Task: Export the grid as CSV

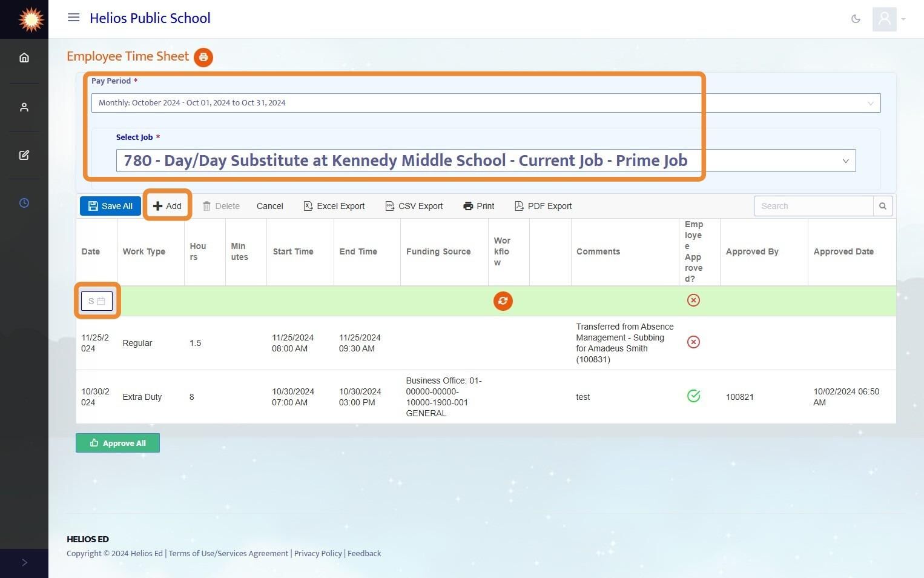Action: [414, 206]
